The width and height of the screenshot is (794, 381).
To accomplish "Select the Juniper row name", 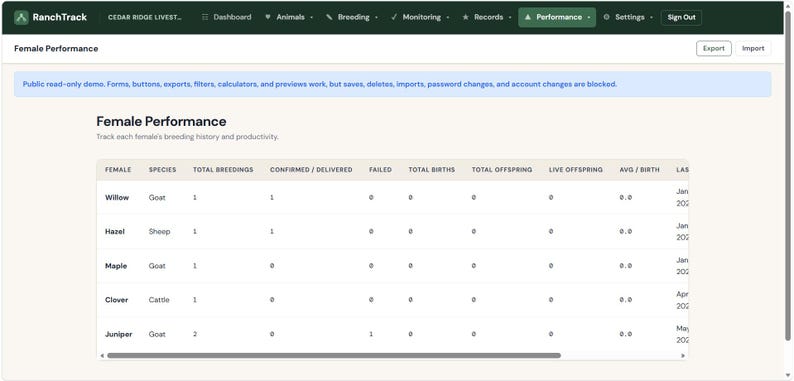I will point(118,334).
